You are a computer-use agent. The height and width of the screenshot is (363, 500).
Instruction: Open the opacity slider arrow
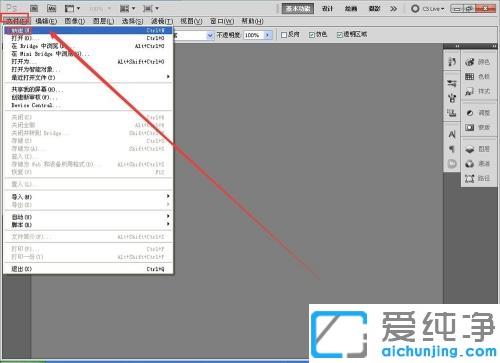pos(268,35)
